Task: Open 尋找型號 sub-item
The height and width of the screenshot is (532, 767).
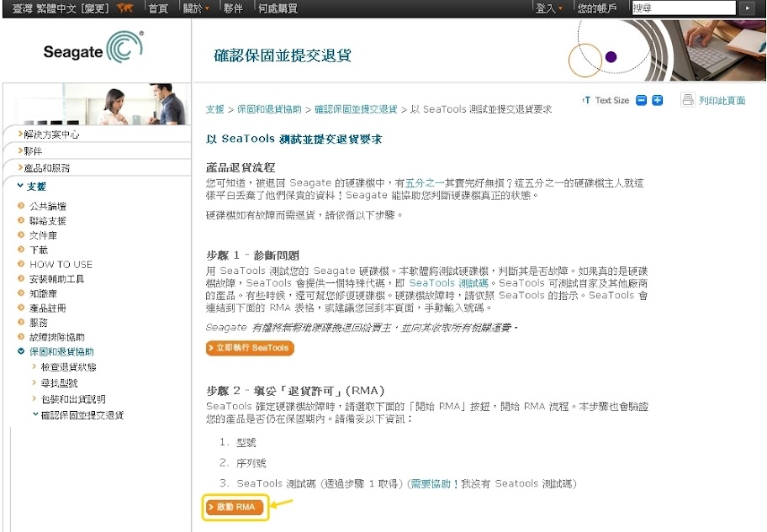Action: point(59,383)
